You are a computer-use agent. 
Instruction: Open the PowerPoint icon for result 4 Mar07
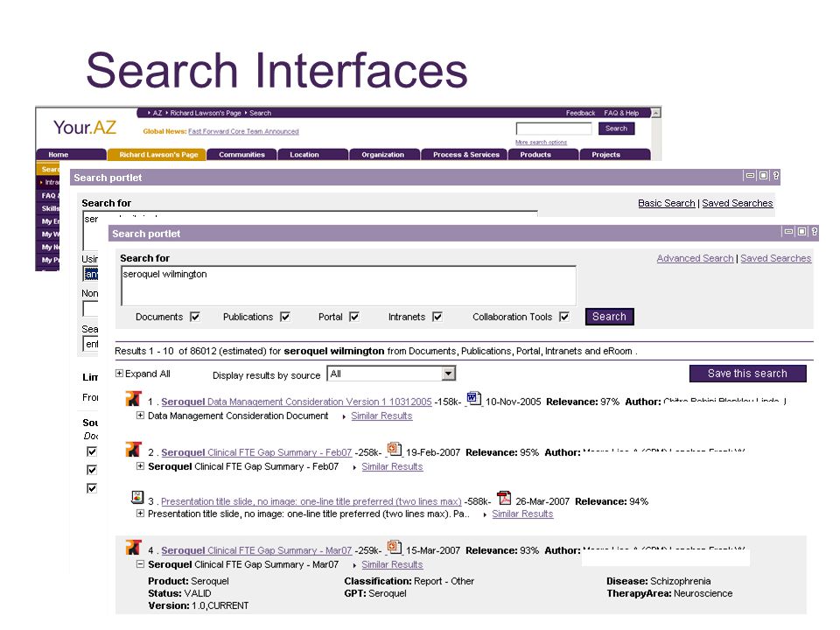pos(395,547)
